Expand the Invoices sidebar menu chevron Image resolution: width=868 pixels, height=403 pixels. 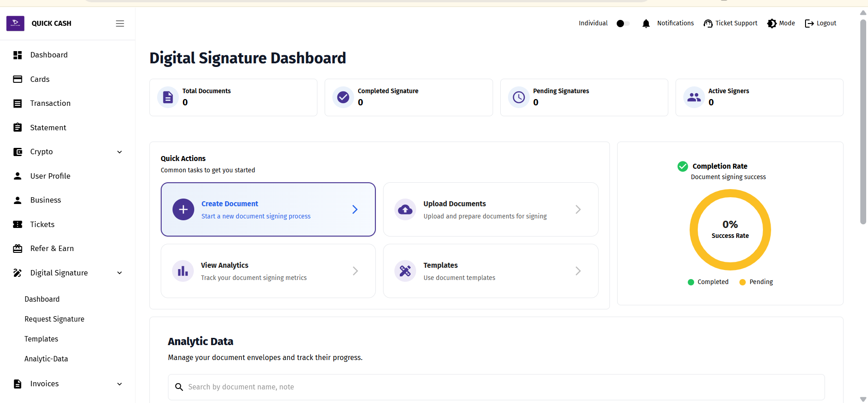(120, 384)
